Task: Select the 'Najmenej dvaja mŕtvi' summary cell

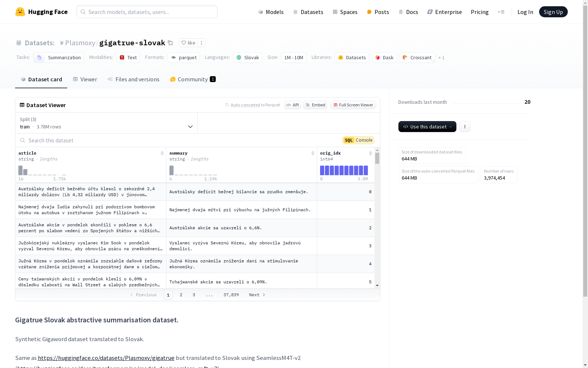Action: (241, 210)
